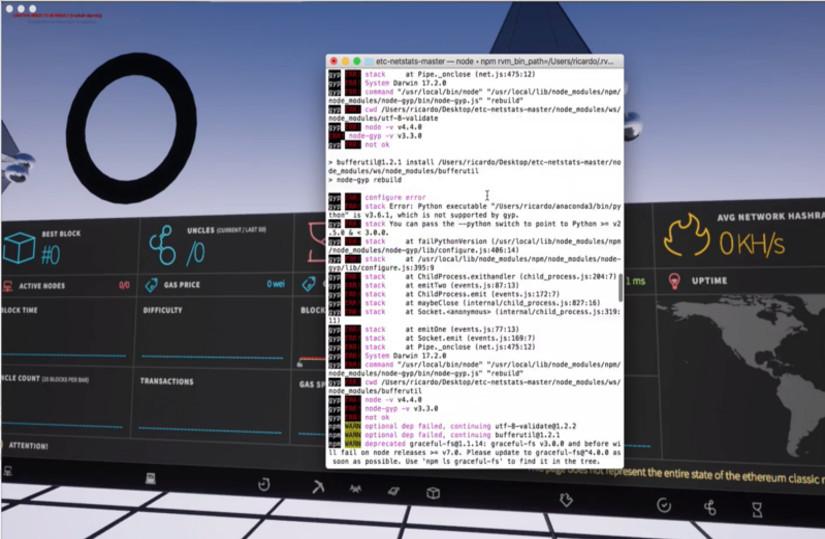Click the cube icon in bottom toolbar
This screenshot has width=825, height=539.
(433, 493)
